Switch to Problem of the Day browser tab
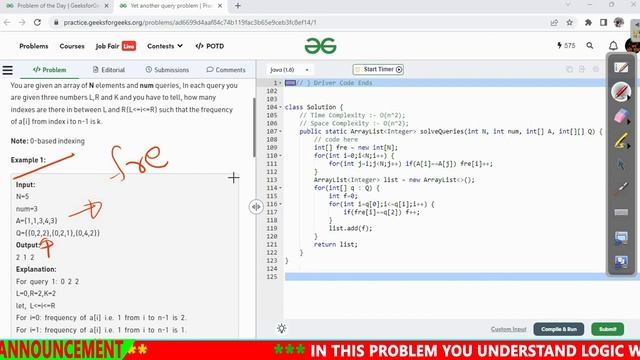640x360 pixels. [58, 6]
